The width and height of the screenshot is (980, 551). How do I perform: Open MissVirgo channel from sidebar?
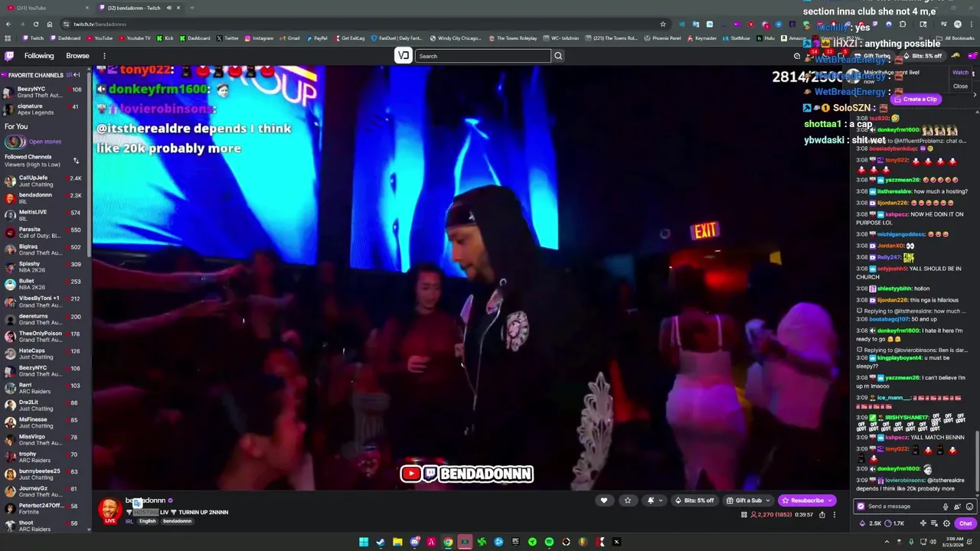pyautogui.click(x=44, y=440)
